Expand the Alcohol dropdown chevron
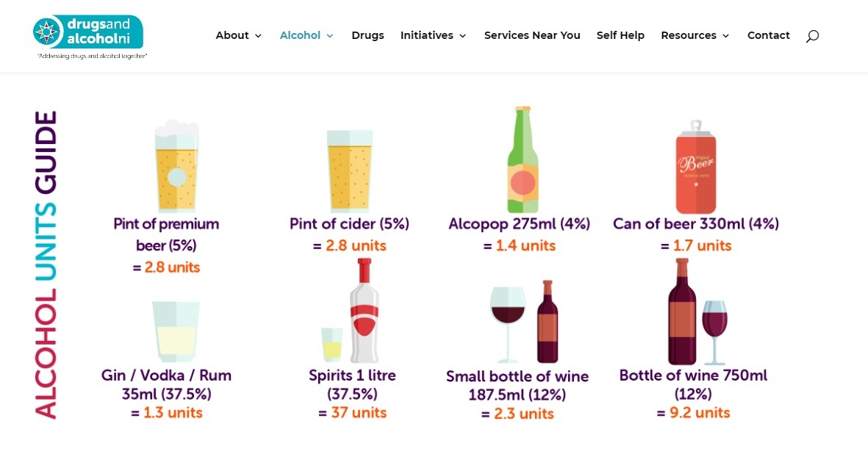 (330, 36)
